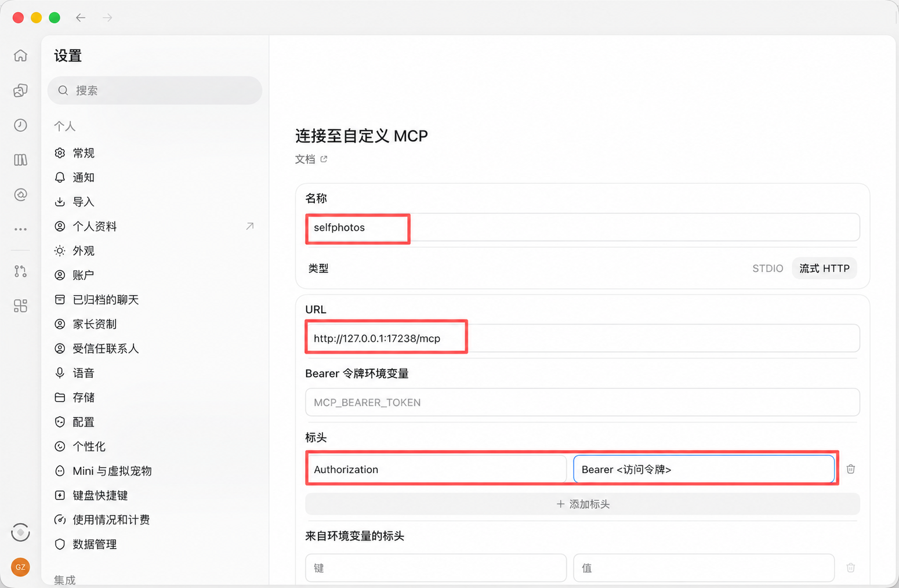Open the GZ user avatar
This screenshot has width=899, height=588.
tap(20, 567)
